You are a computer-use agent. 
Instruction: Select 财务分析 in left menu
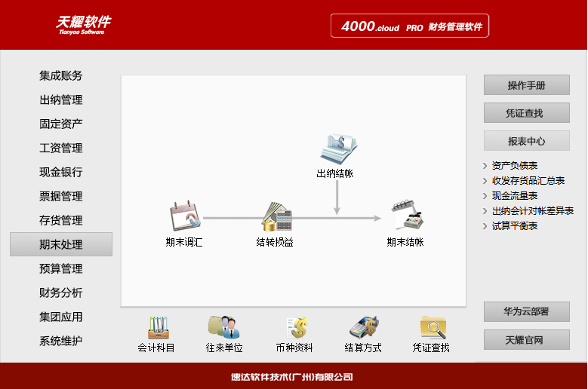click(x=60, y=293)
